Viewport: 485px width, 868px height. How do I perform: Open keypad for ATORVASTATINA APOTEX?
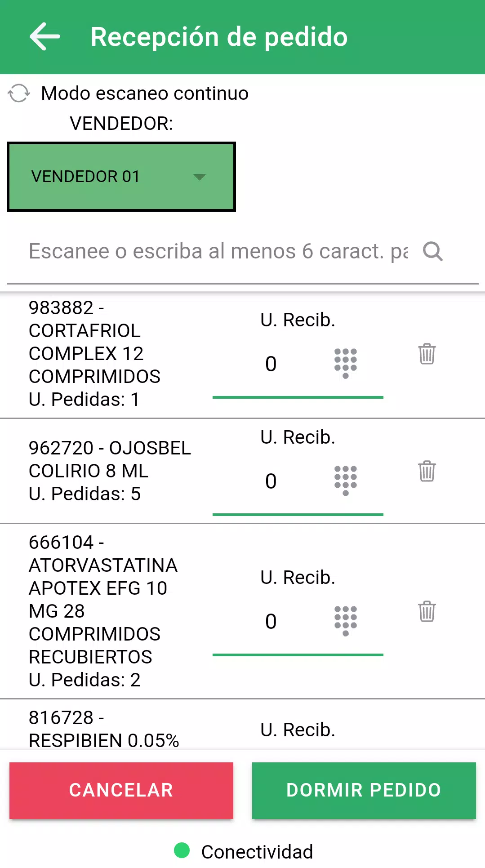coord(345,621)
